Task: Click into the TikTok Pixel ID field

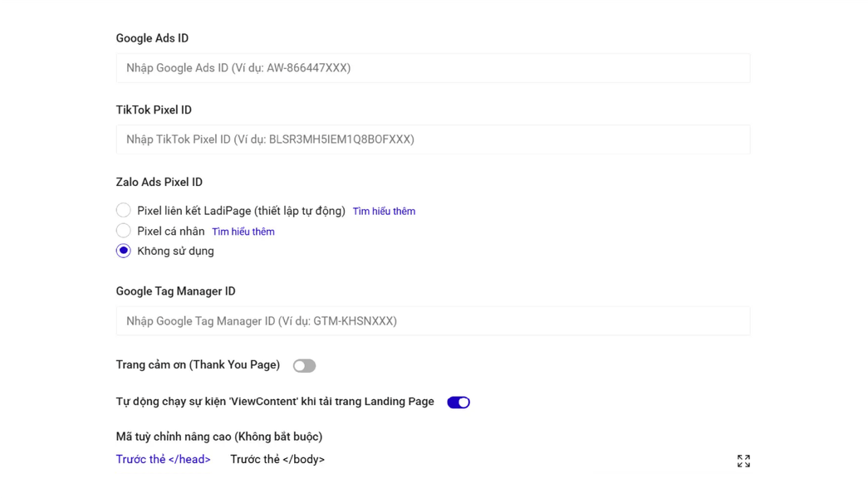Action: (x=433, y=139)
